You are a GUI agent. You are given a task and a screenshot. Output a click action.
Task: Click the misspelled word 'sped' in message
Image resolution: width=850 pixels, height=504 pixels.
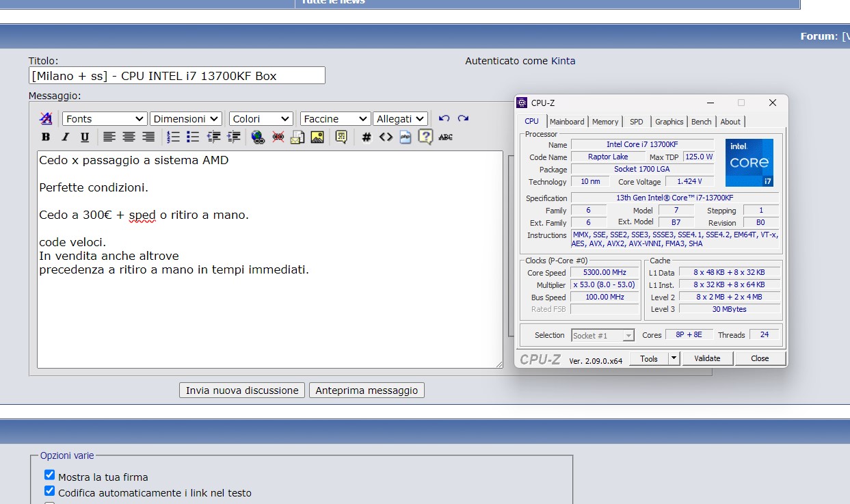(x=142, y=215)
